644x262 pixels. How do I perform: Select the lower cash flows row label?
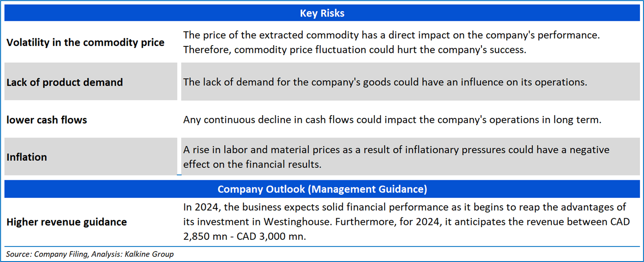point(47,120)
